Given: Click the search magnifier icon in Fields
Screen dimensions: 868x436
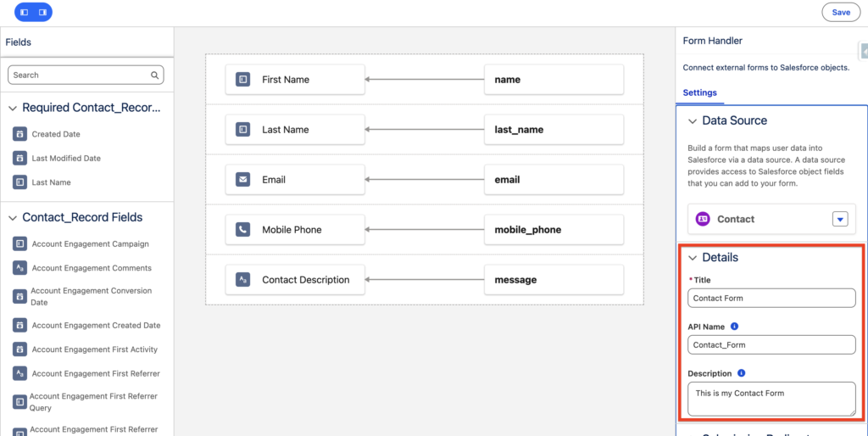Looking at the screenshot, I should click(x=155, y=75).
